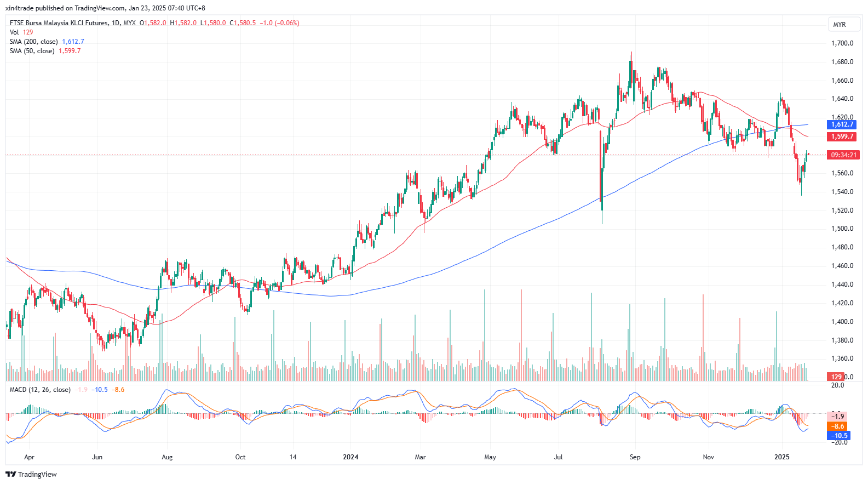Click the 2025 label on time axis
This screenshot has width=868, height=484.
pos(781,457)
